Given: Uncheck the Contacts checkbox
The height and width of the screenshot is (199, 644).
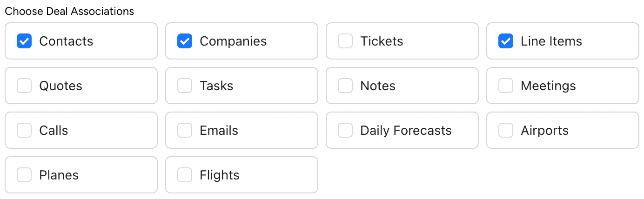Looking at the screenshot, I should 24,41.
